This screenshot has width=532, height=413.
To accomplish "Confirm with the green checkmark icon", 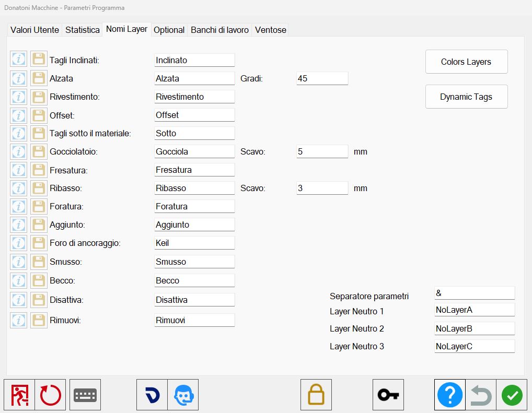I will click(x=512, y=395).
